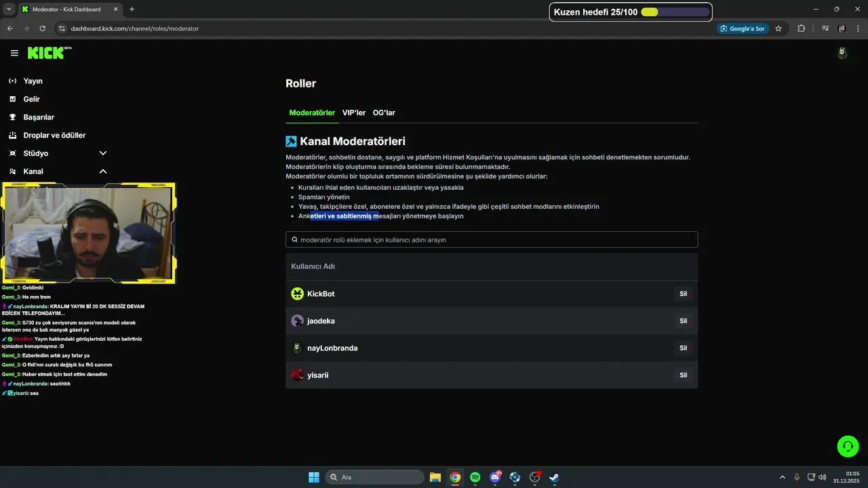Open Steam from the taskbar
Viewport: 868px width, 488px height.
554,477
